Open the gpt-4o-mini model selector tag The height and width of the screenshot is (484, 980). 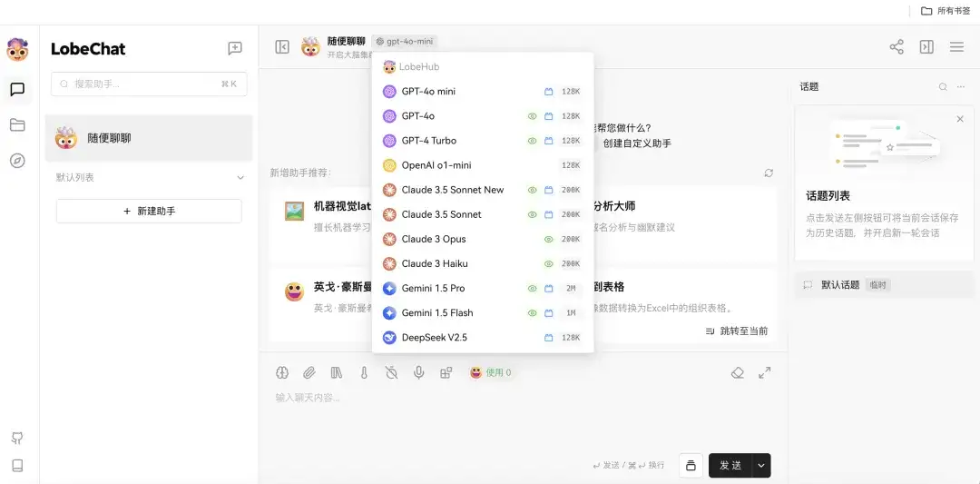(x=405, y=41)
